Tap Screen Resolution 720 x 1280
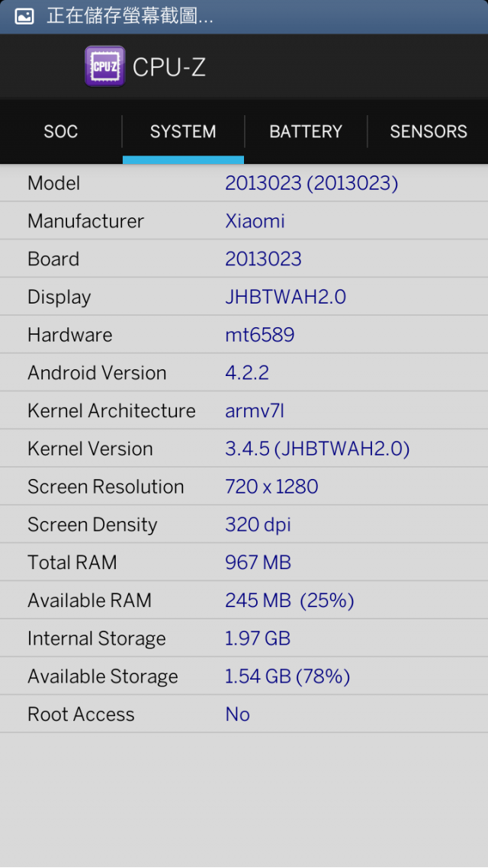 click(x=271, y=487)
